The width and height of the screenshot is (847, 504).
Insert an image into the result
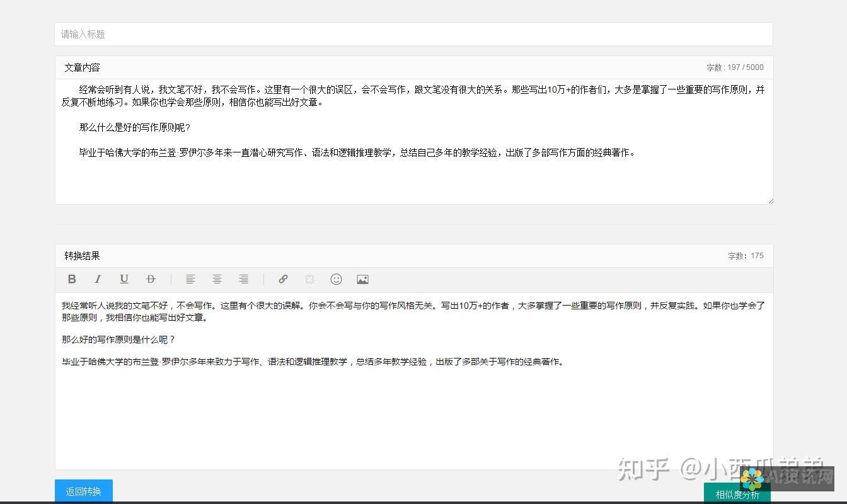tap(362, 279)
